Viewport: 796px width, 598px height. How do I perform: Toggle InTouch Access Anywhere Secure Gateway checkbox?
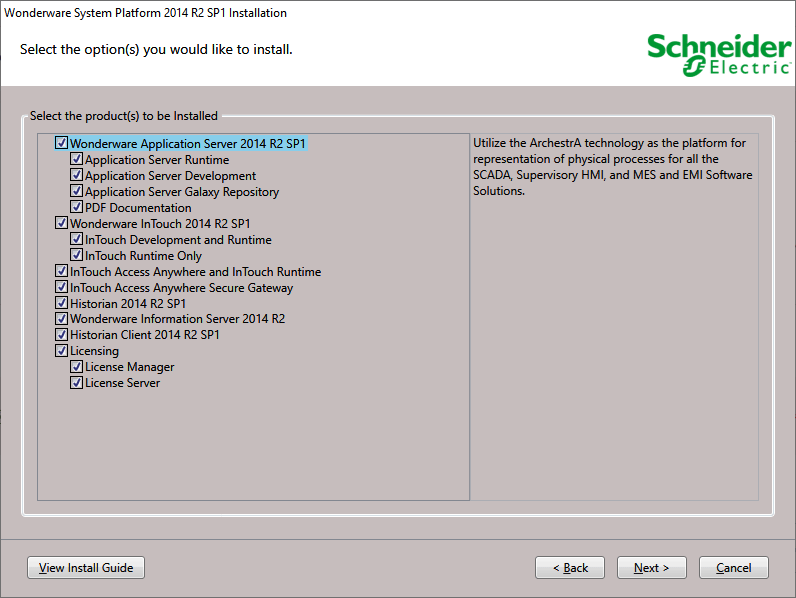(61, 287)
